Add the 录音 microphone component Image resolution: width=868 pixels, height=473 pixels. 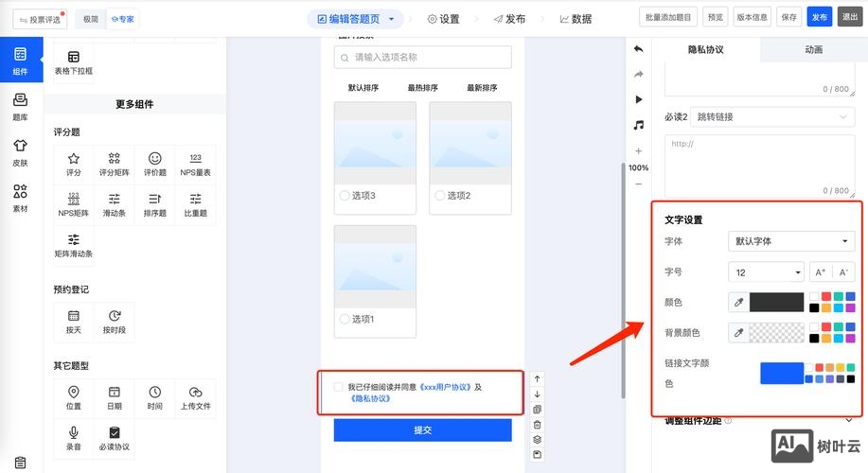click(x=74, y=439)
